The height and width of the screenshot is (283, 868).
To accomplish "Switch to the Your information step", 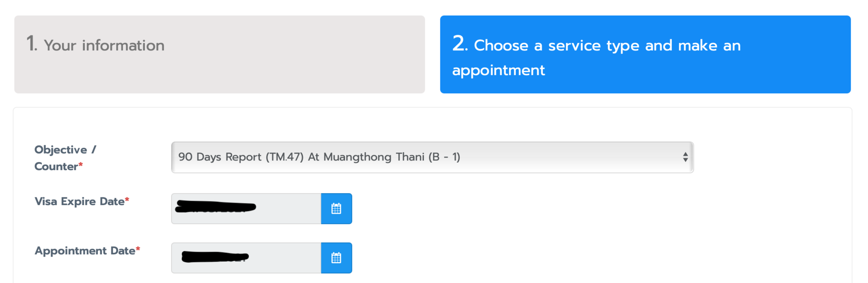I will click(x=219, y=54).
